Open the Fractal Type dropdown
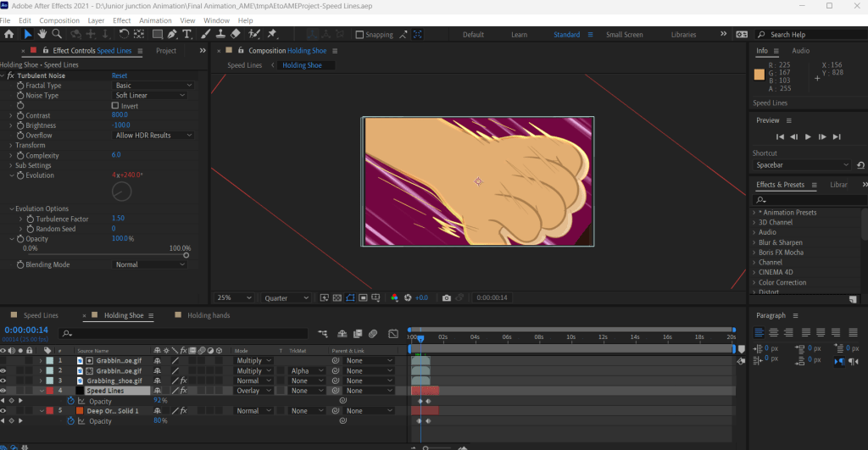 [153, 86]
